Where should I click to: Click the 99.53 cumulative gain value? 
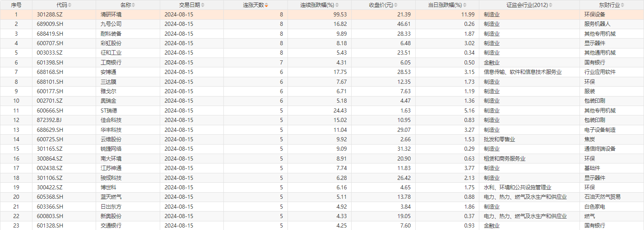click(x=340, y=14)
